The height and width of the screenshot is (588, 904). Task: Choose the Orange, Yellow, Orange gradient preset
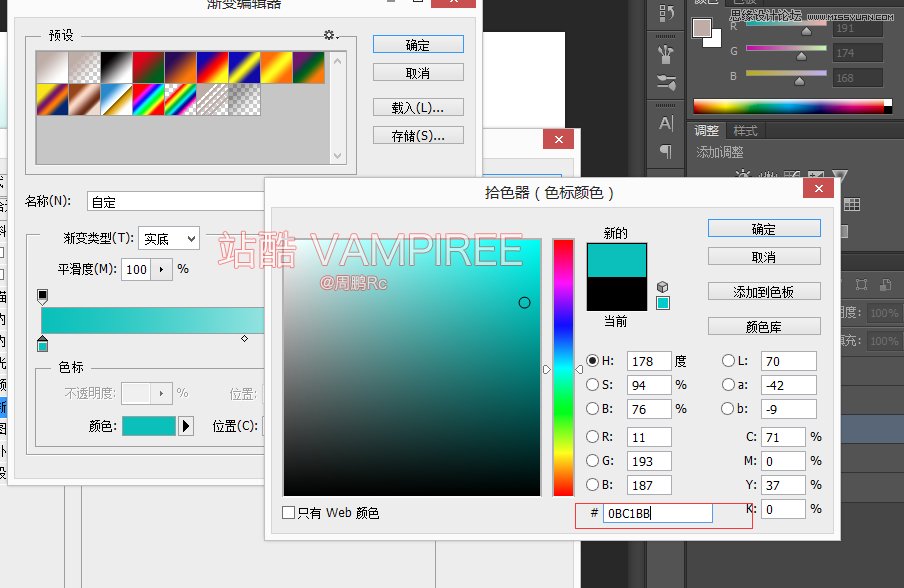pos(276,67)
